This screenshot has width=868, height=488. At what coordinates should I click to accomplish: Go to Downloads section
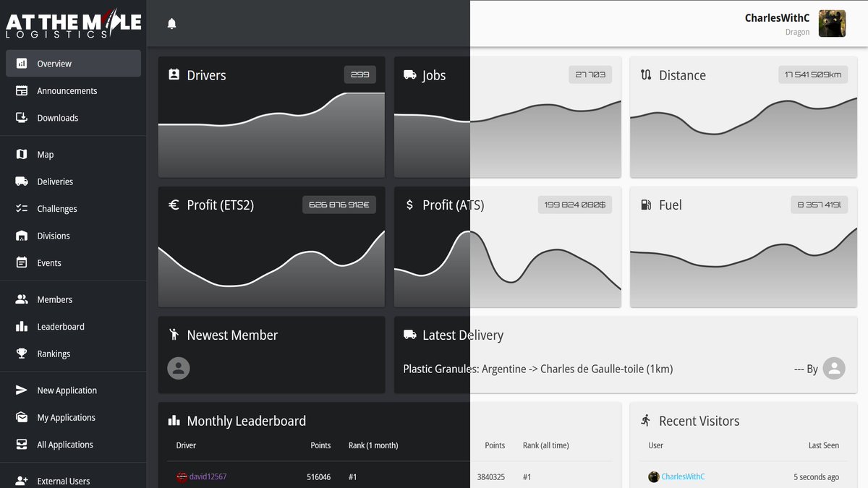[x=73, y=118]
